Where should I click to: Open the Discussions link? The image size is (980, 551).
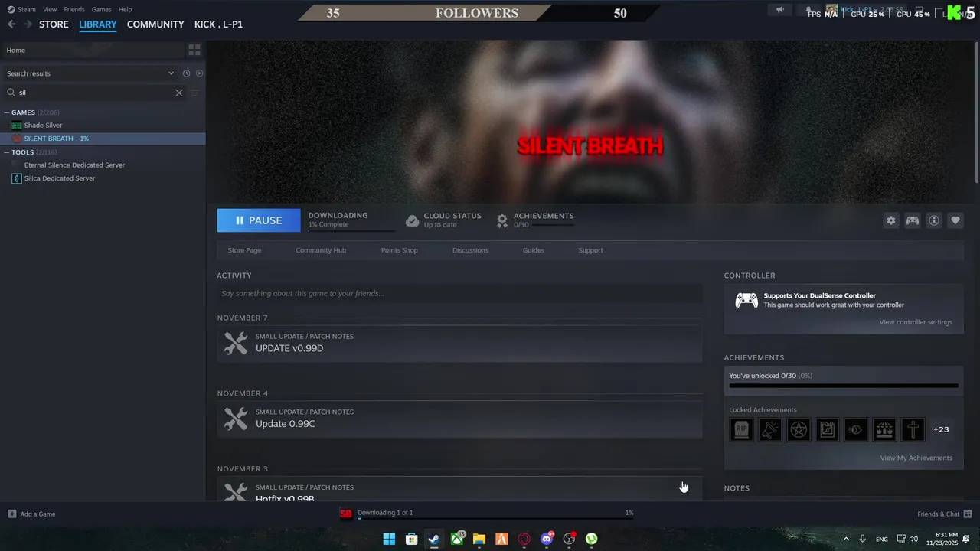click(x=470, y=250)
